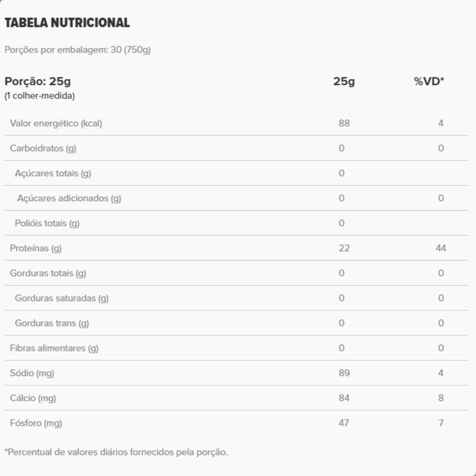Image resolution: width=476 pixels, height=476 pixels.
Task: Select the 44 protein daily value
Action: pyautogui.click(x=441, y=248)
